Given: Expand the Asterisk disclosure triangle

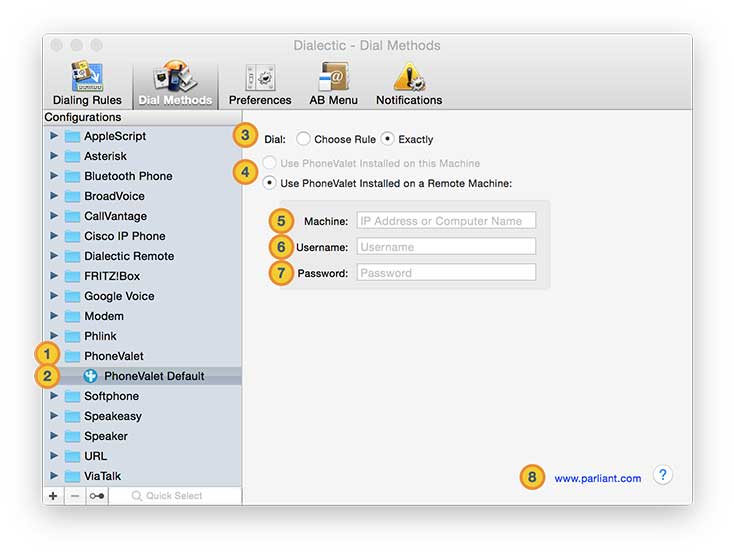Looking at the screenshot, I should click(x=54, y=156).
